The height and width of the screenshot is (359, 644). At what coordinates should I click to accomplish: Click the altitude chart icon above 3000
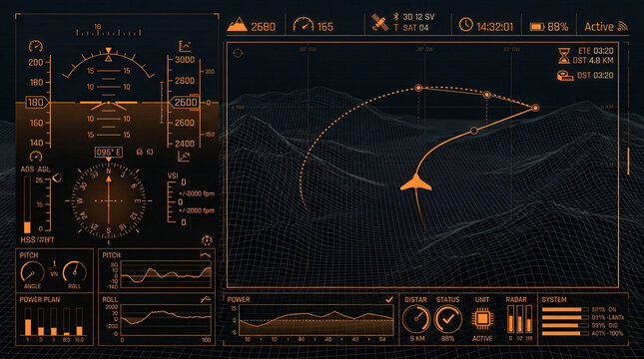(185, 46)
